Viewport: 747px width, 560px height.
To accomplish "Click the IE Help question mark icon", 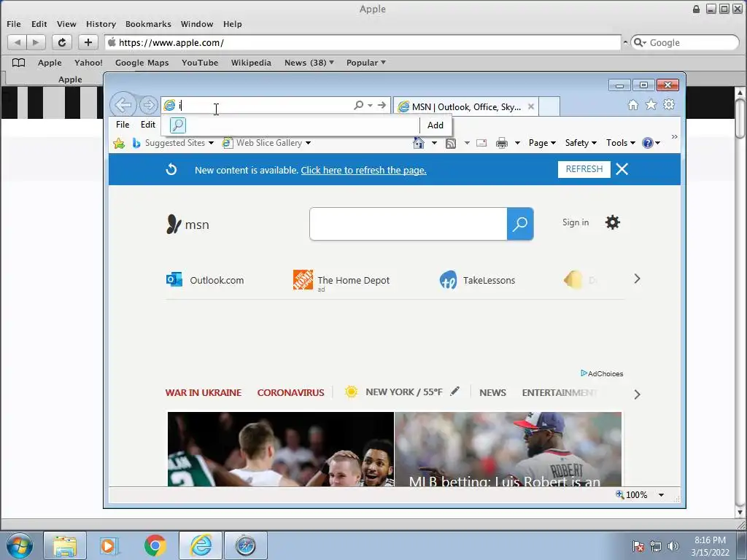I will tap(648, 143).
